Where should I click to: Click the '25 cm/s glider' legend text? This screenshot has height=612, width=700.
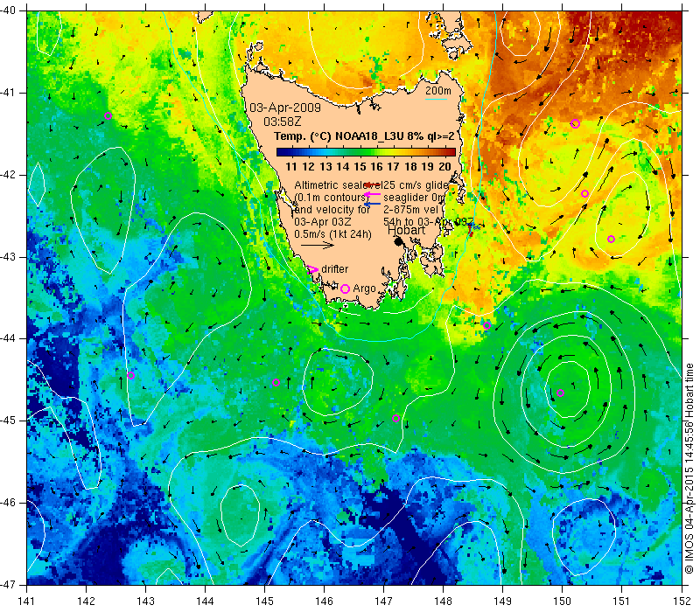coord(416,185)
